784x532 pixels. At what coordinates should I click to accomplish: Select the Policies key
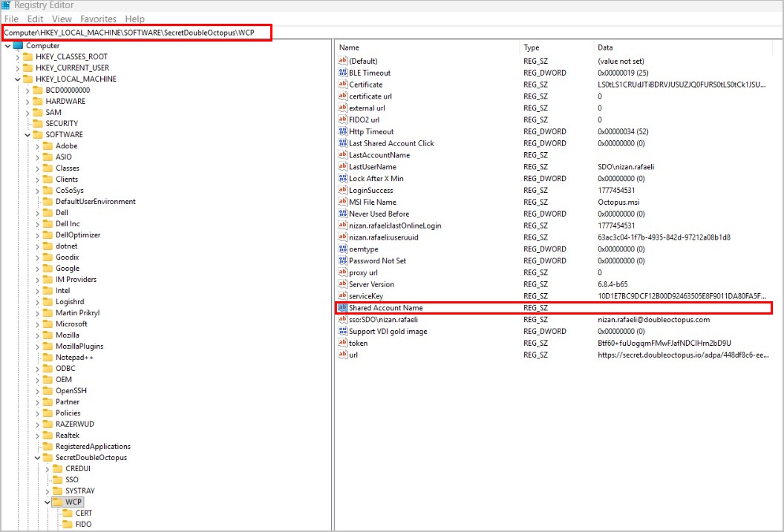pos(68,413)
